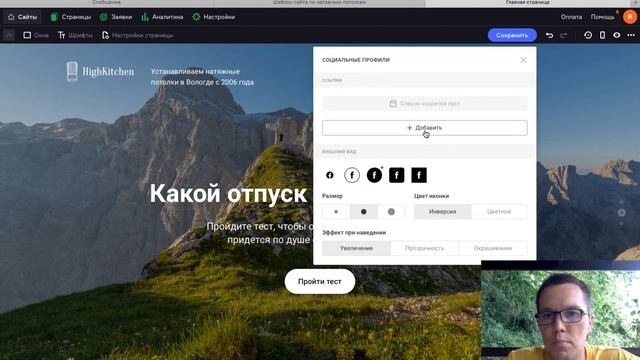
Task: Open the version history clock icon
Action: pos(588,35)
